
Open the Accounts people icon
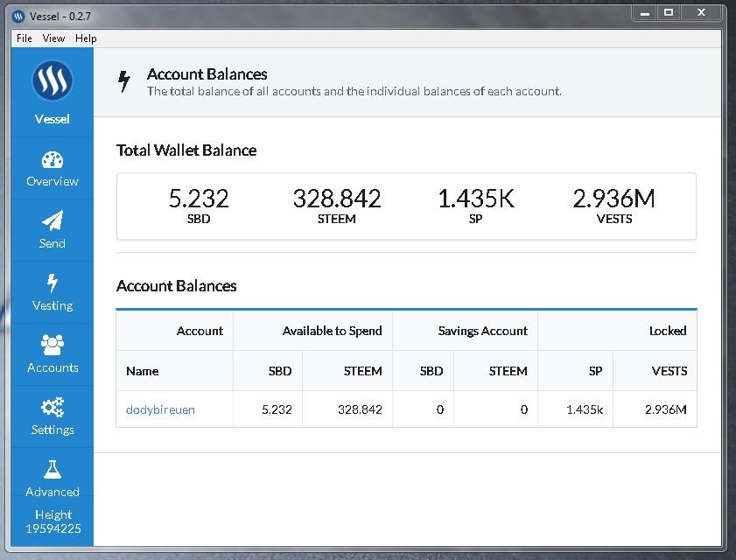(x=53, y=345)
